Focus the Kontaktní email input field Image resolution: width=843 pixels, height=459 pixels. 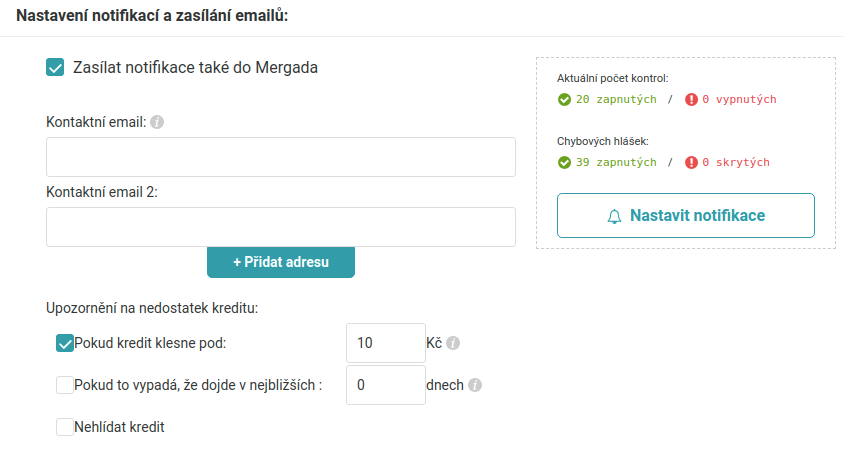(280, 157)
